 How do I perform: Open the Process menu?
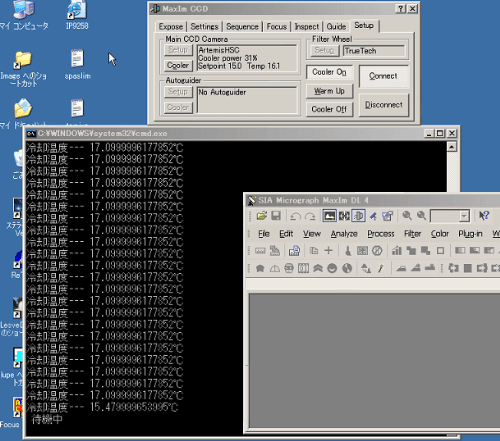point(381,234)
